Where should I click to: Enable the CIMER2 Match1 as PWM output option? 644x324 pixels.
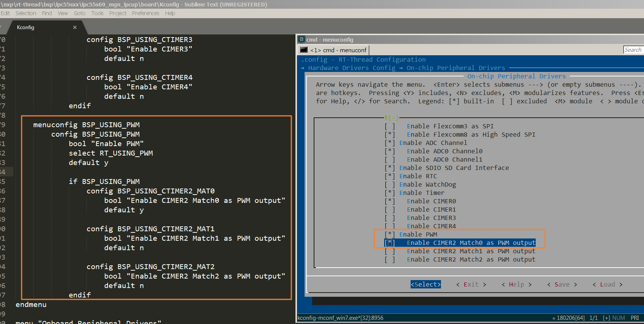[470, 251]
